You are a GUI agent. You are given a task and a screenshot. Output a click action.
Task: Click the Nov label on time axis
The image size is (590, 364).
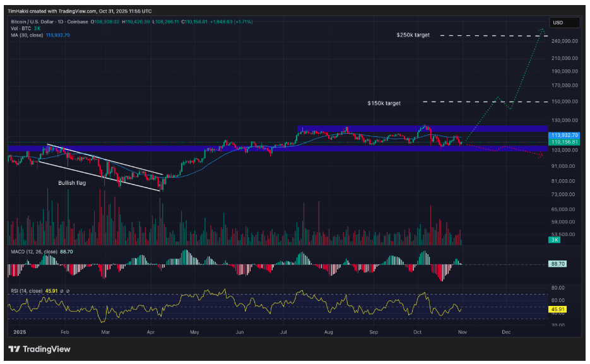click(x=463, y=332)
